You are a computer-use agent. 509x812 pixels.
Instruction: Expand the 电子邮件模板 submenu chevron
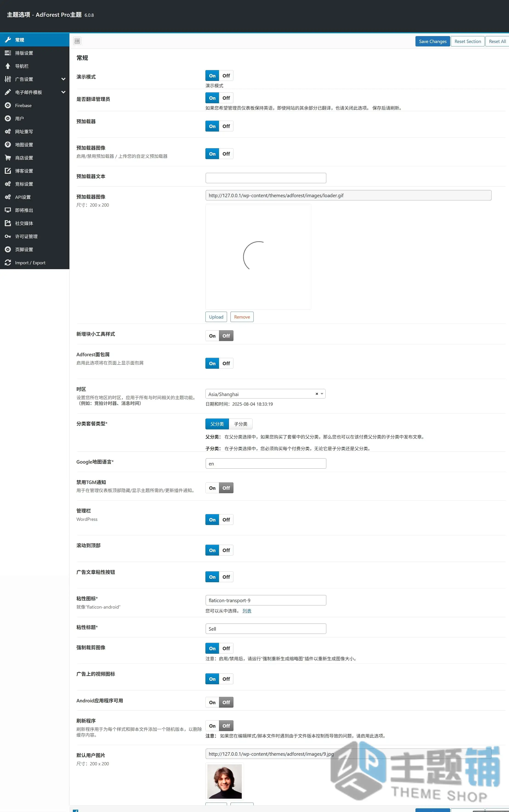63,92
